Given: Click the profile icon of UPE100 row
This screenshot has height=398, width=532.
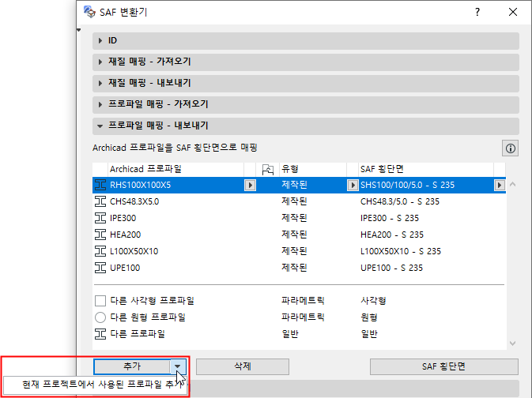Looking at the screenshot, I should tap(100, 268).
